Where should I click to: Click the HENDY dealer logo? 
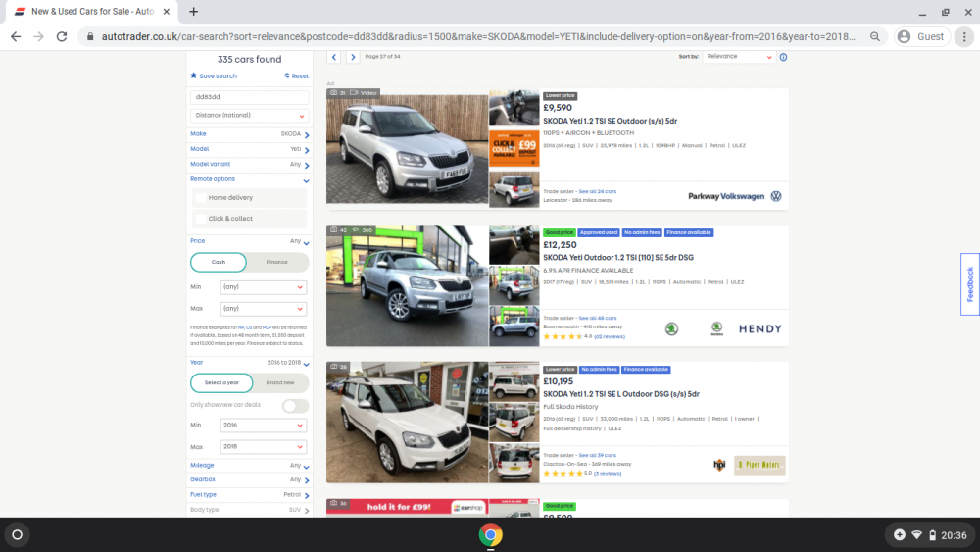pyautogui.click(x=760, y=328)
